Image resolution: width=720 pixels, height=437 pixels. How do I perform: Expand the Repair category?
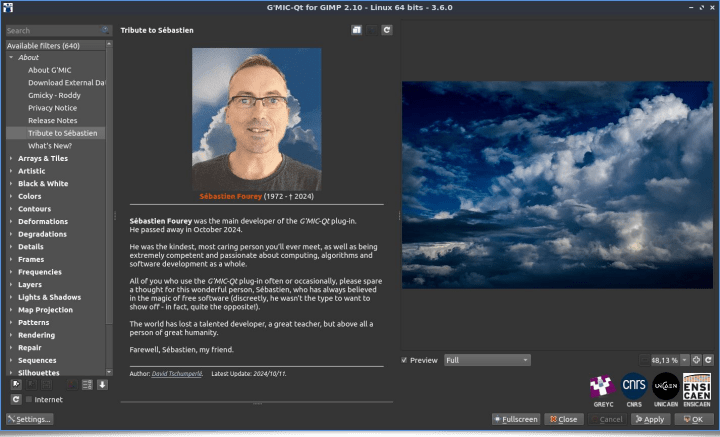pyautogui.click(x=11, y=347)
